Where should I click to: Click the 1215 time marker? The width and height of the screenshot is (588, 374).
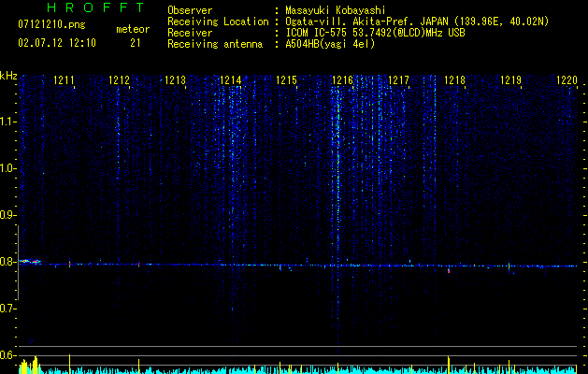pos(286,79)
